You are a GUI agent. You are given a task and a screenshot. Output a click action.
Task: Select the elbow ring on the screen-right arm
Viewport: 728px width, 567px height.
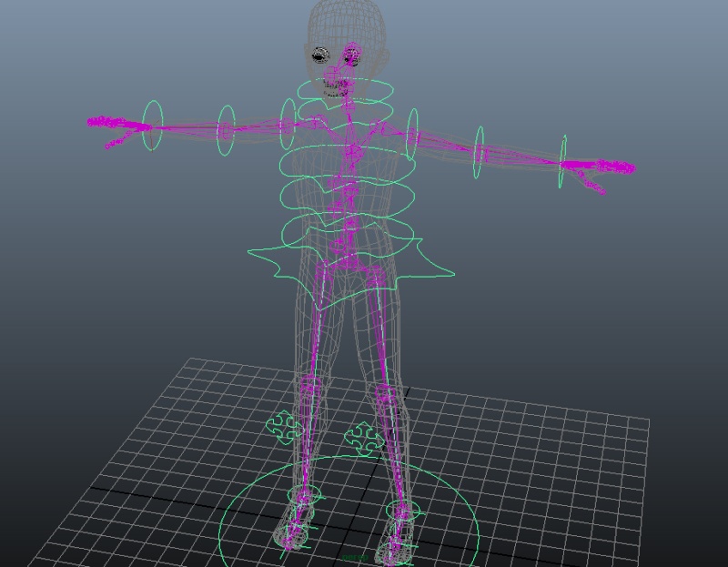[479, 152]
